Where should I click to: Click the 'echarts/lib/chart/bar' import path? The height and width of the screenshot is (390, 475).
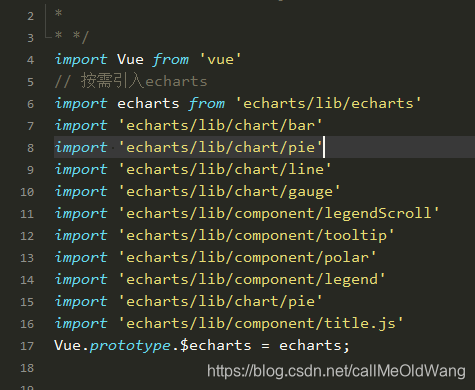[220, 126]
